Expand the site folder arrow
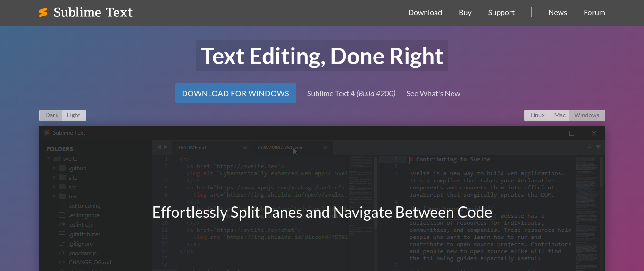 [54, 178]
